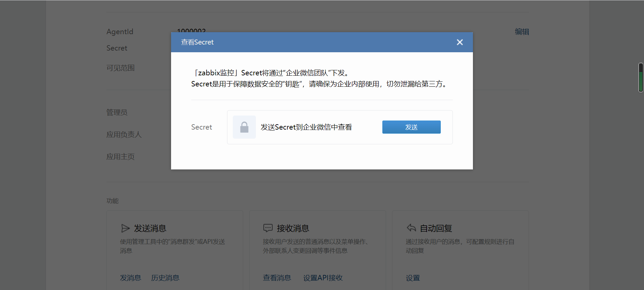
Task: Open 设置 under 自动回复
Action: click(x=413, y=278)
